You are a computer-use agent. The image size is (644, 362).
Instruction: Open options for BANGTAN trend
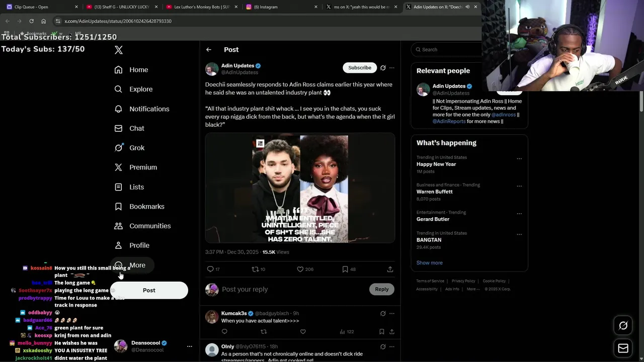[x=519, y=235]
